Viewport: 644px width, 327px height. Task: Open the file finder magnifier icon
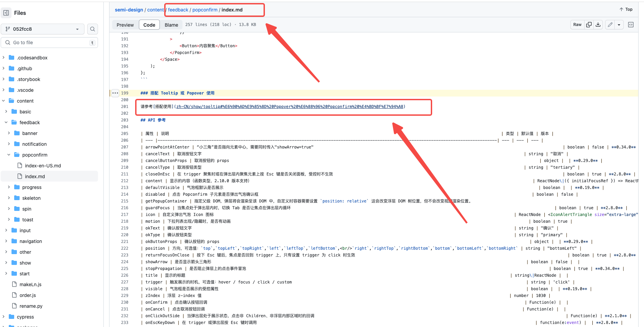[x=92, y=29]
